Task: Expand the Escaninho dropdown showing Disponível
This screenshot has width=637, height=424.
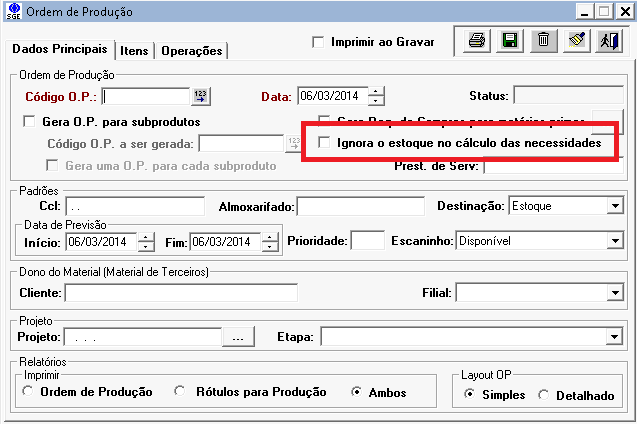Action: pyautogui.click(x=614, y=242)
